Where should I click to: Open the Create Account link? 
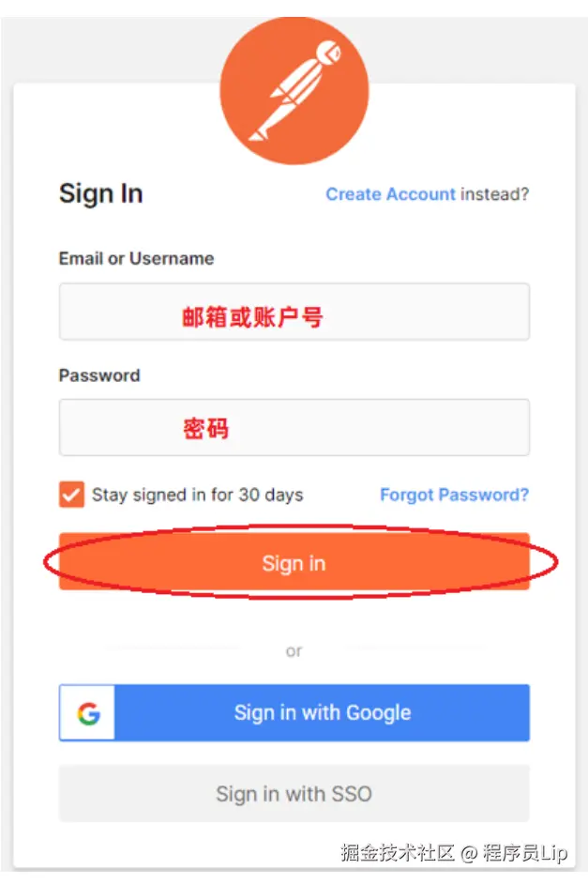pyautogui.click(x=390, y=194)
